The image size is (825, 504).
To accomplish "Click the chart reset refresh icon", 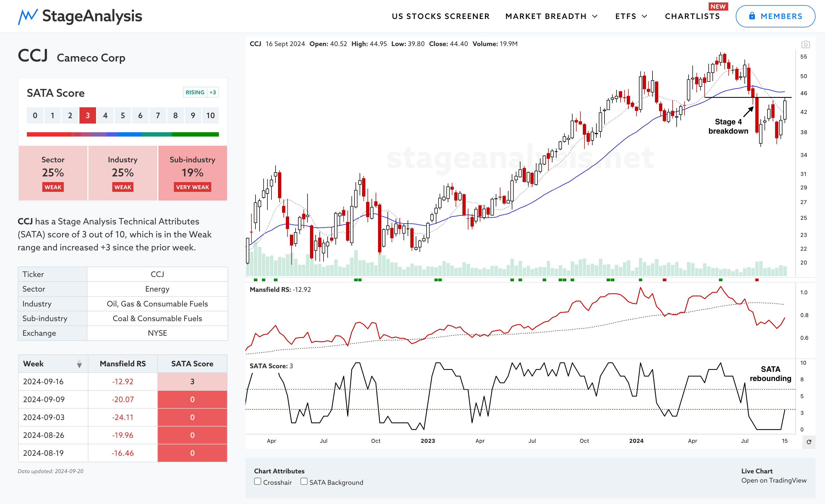I will [809, 442].
